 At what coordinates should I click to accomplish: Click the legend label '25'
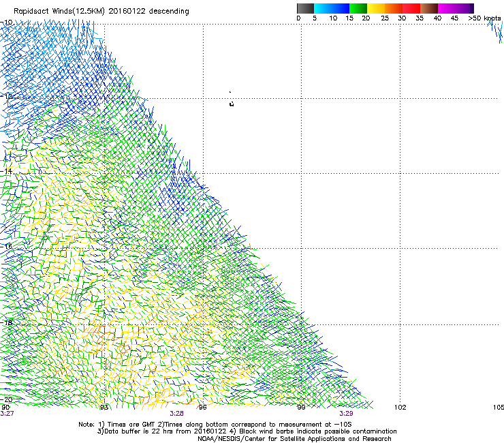[x=385, y=18]
